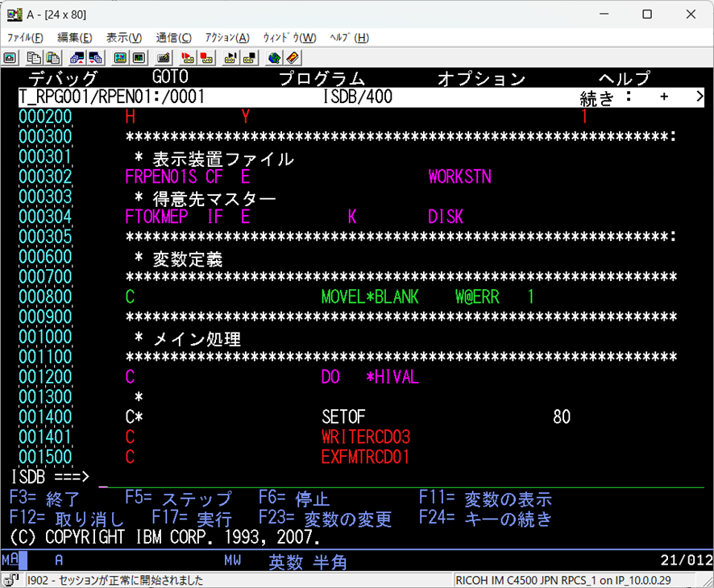Click the EXFMTRCD01 statement

click(366, 457)
